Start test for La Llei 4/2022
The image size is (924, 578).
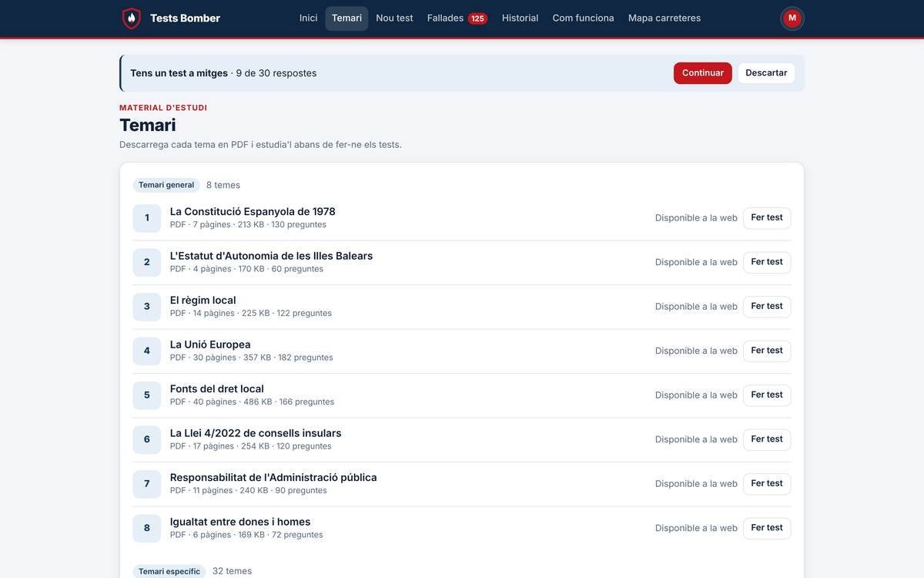click(767, 439)
